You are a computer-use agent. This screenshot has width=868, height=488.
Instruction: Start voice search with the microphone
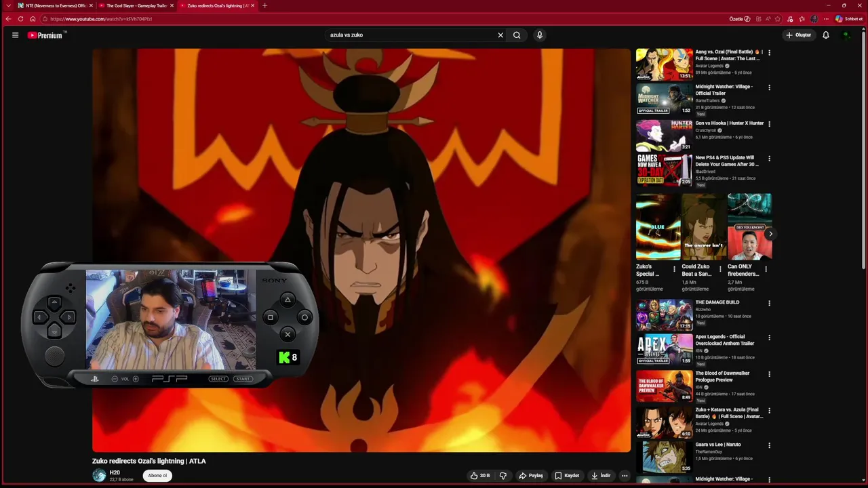540,35
